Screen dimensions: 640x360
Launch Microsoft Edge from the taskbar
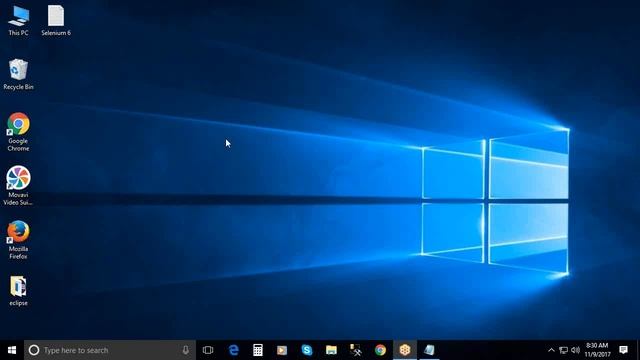pyautogui.click(x=233, y=350)
